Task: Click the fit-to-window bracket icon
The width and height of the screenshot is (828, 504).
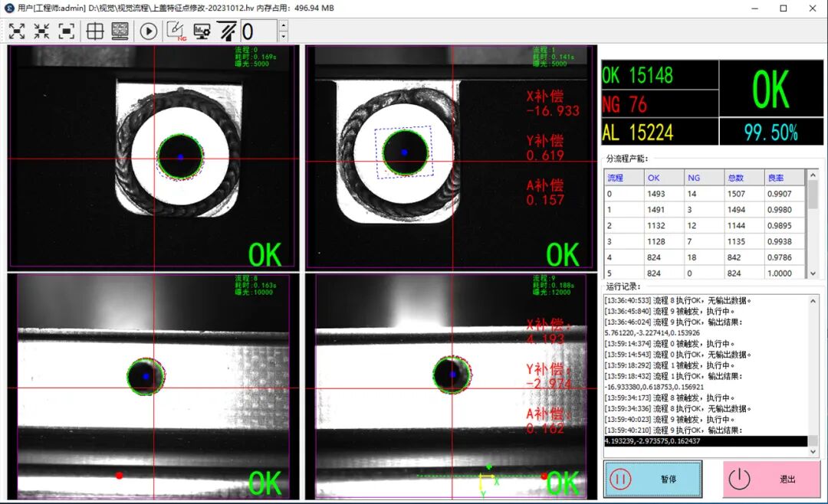Action: coord(67,31)
